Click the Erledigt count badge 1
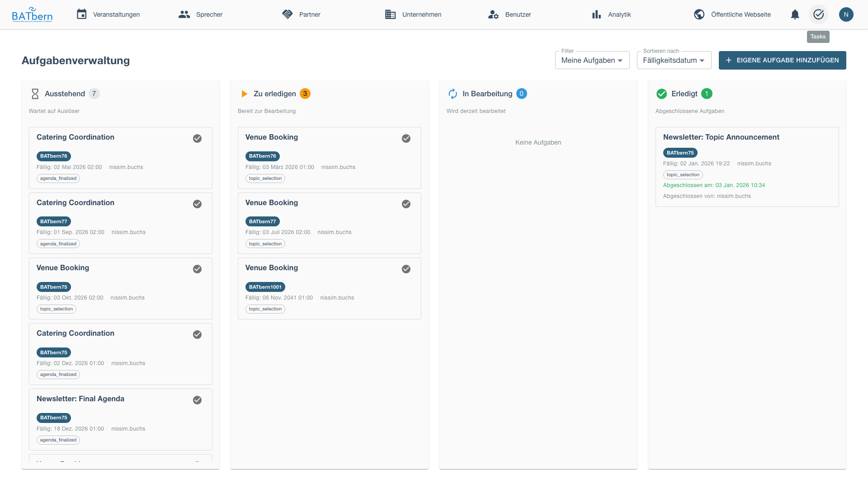 coord(707,94)
